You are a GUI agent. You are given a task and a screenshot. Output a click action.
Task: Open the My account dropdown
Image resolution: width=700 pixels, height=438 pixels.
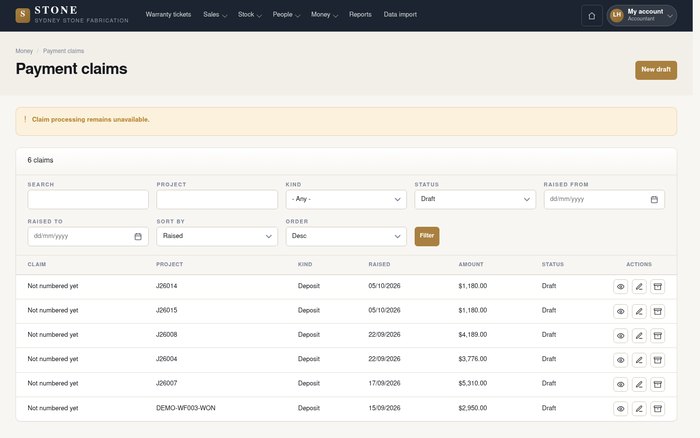click(x=642, y=16)
